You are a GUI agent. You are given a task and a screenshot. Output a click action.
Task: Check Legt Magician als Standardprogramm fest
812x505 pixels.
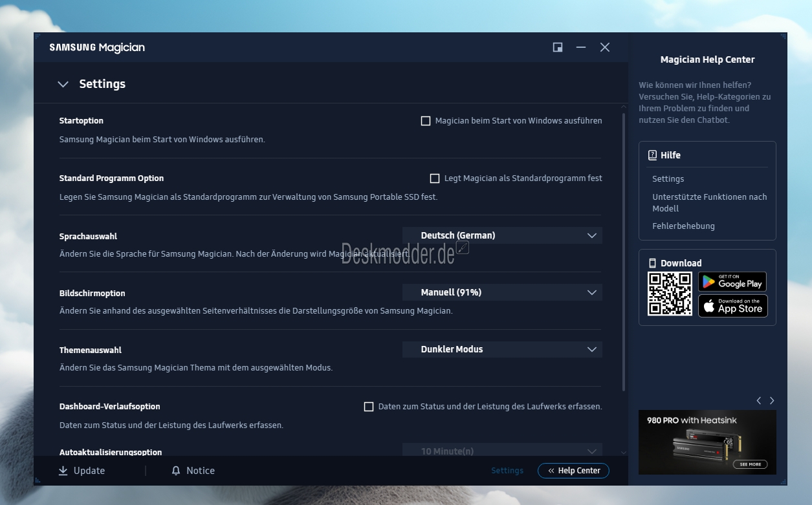point(435,178)
